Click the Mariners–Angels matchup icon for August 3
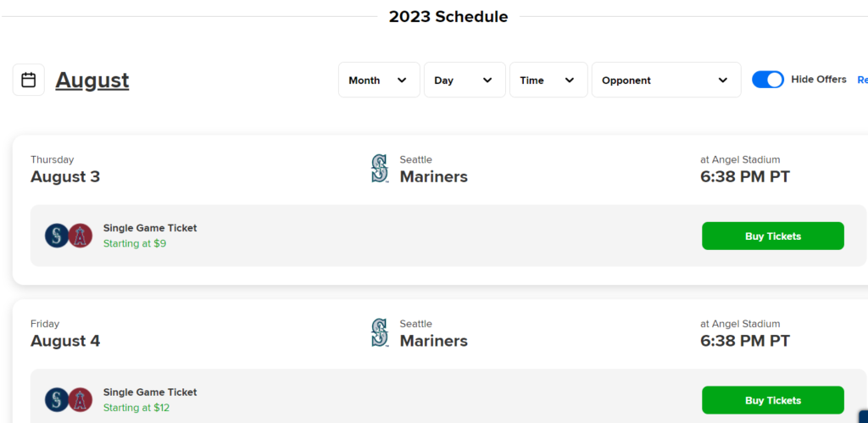 pos(69,236)
